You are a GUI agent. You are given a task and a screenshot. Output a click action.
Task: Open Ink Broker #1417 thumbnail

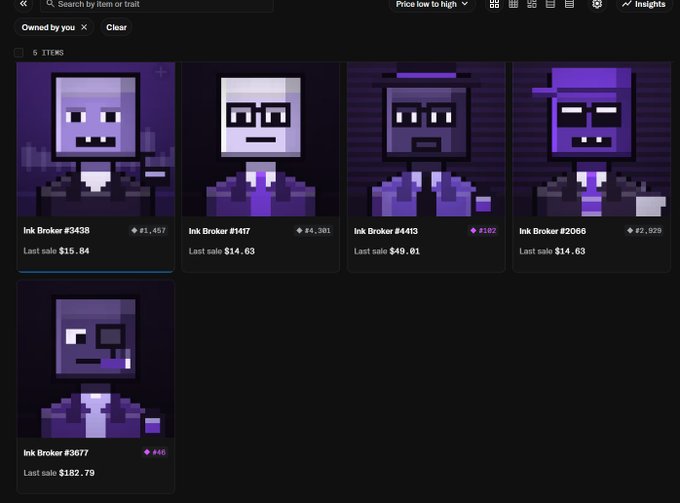(x=261, y=139)
